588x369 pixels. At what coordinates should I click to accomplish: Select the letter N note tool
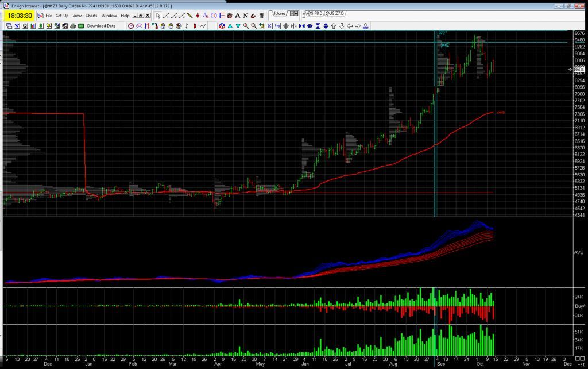pos(245,16)
